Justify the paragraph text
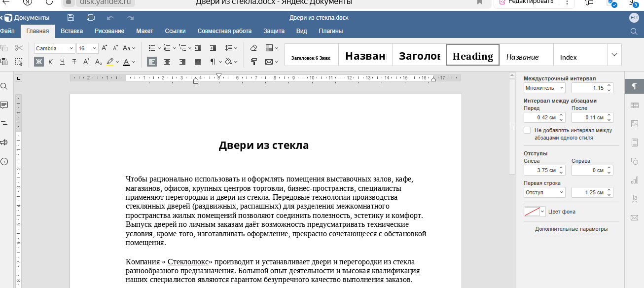Screen dimensions: 644x288 point(198,62)
